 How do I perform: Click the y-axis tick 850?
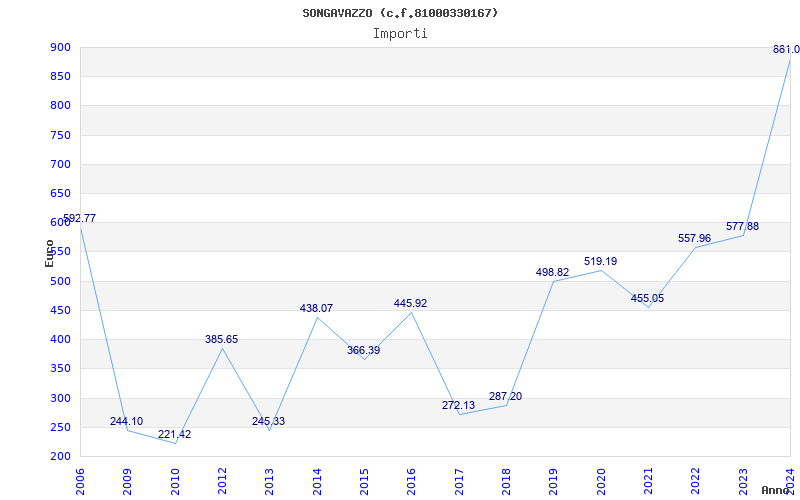(x=60, y=77)
